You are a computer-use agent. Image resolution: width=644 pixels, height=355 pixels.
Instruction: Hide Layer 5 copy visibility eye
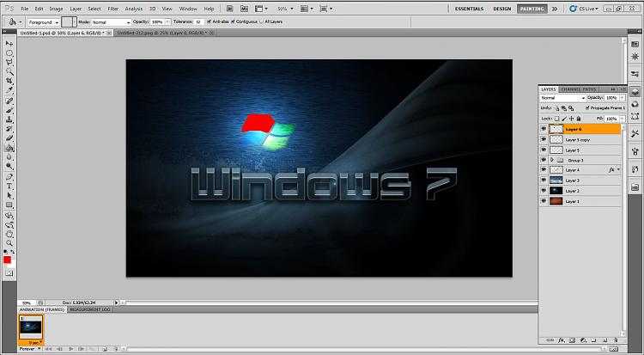544,139
